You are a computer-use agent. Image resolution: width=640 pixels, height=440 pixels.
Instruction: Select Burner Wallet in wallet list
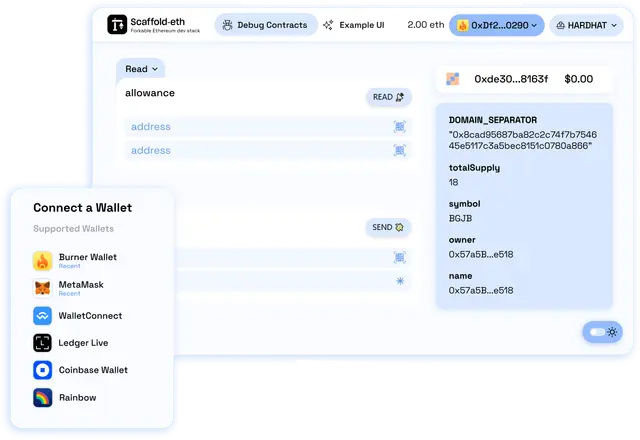pos(75,261)
